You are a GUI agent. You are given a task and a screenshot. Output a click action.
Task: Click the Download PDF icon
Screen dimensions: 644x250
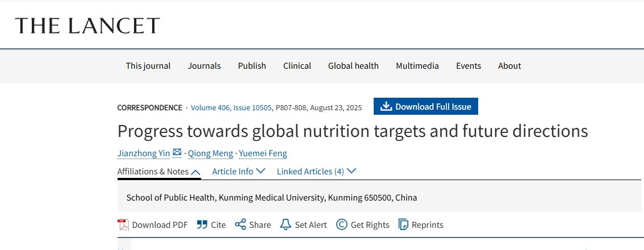coord(123,224)
